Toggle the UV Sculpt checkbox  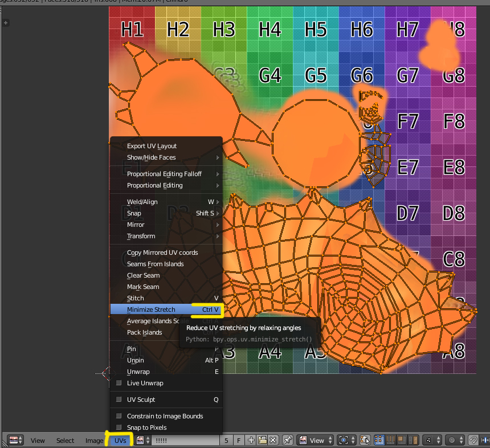pos(119,400)
